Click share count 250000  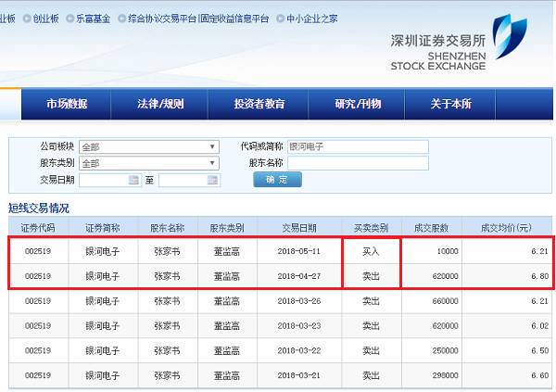click(445, 350)
